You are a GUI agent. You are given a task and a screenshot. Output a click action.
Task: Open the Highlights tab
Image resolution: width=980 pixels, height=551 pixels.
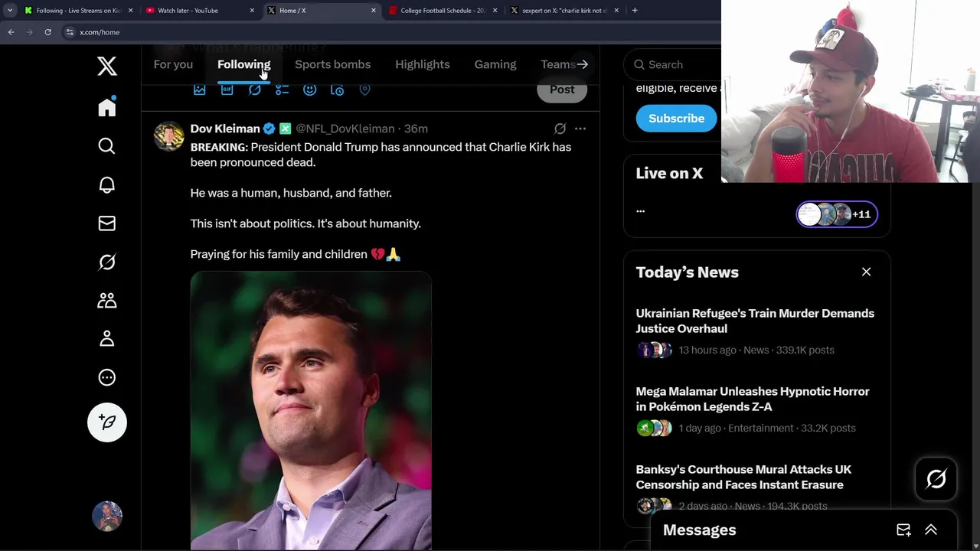(x=423, y=64)
